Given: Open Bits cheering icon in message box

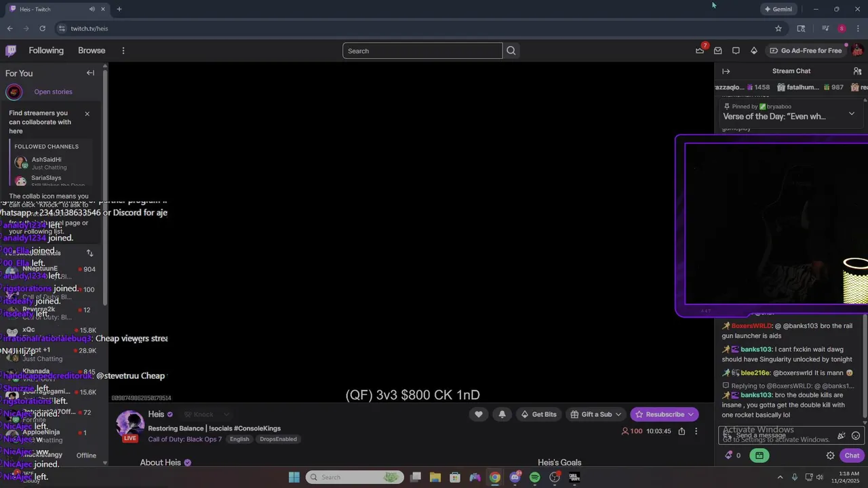Looking at the screenshot, I should click(842, 436).
